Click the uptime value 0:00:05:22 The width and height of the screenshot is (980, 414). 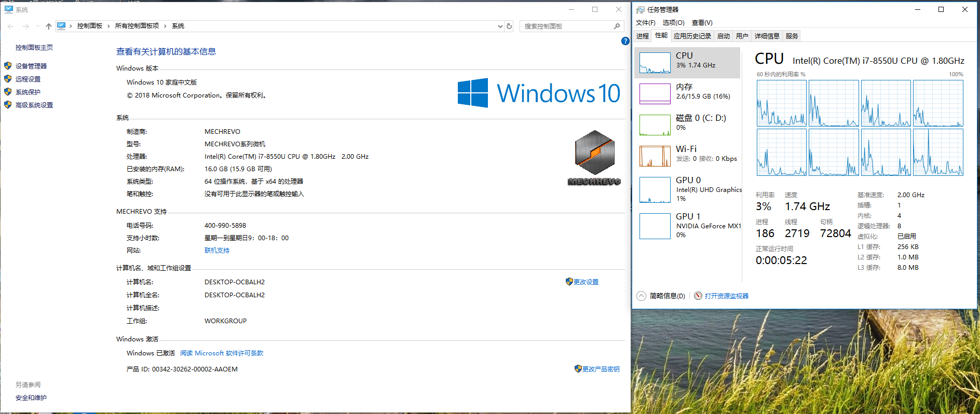click(x=781, y=260)
